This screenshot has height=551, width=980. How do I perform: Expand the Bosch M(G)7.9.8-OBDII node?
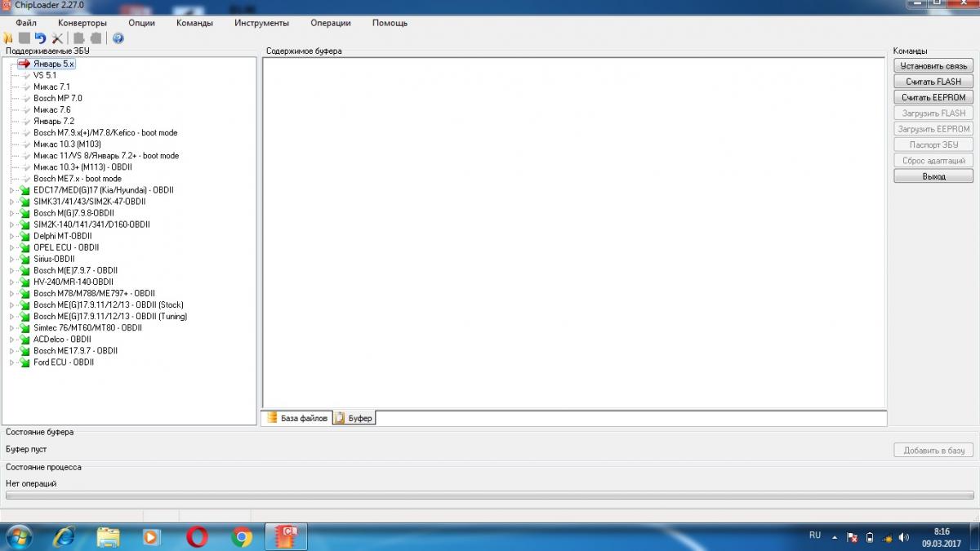(x=12, y=213)
